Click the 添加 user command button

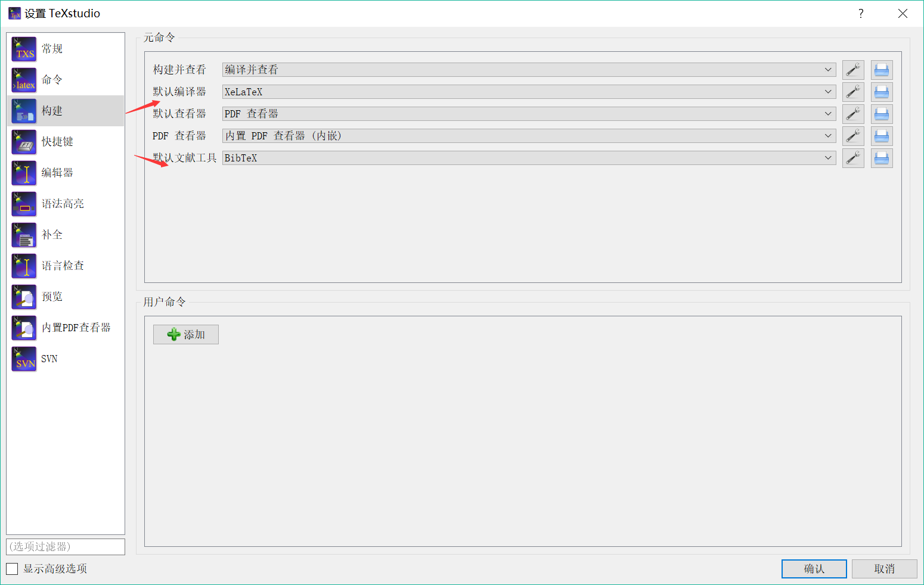tap(186, 334)
